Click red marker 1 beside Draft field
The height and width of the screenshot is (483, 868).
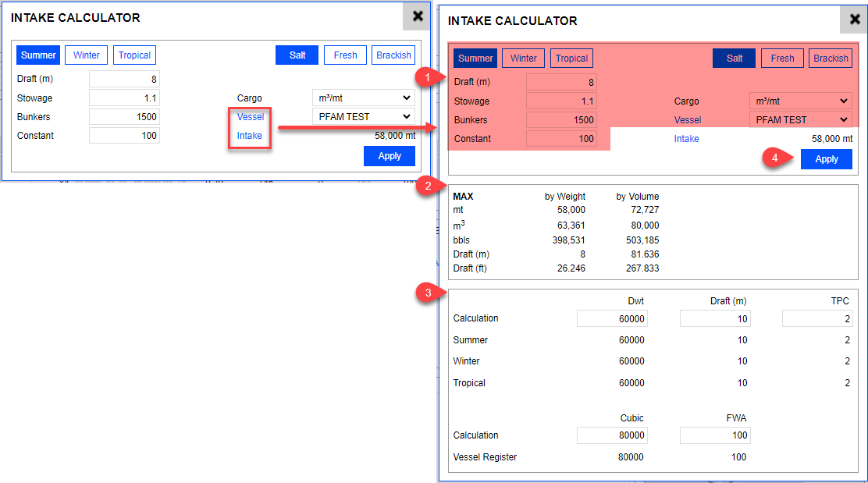(x=424, y=76)
